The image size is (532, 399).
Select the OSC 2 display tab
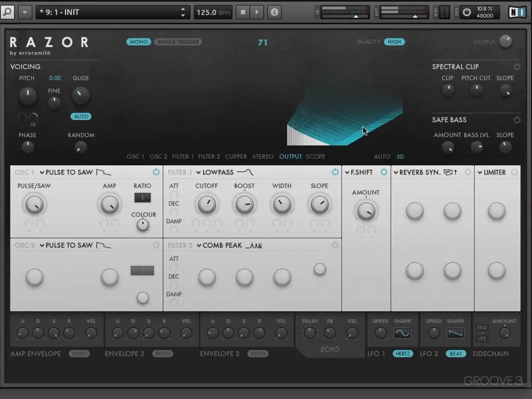pos(158,157)
